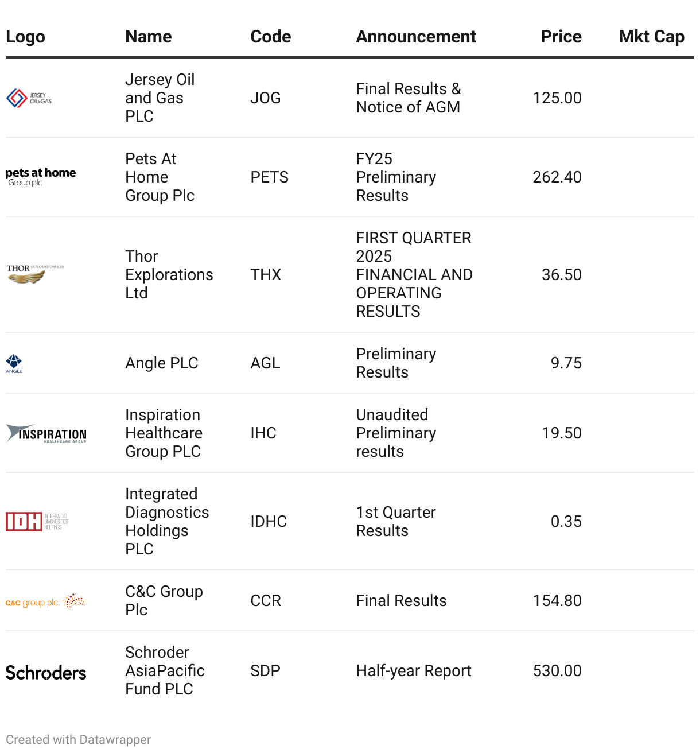Click the Jersey Oil and Gas logo
The image size is (700, 753).
(29, 98)
